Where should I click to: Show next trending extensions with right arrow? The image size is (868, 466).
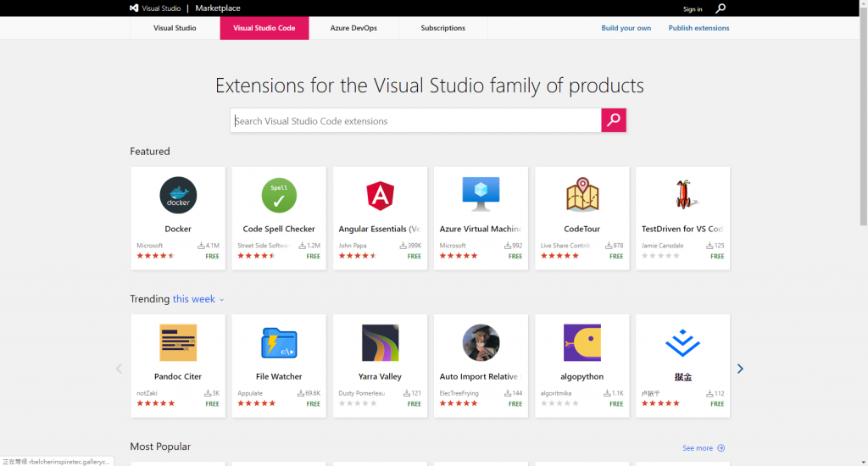click(740, 369)
